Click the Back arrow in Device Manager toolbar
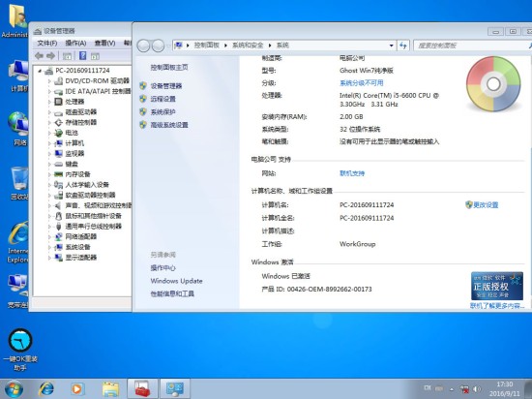 click(x=39, y=56)
